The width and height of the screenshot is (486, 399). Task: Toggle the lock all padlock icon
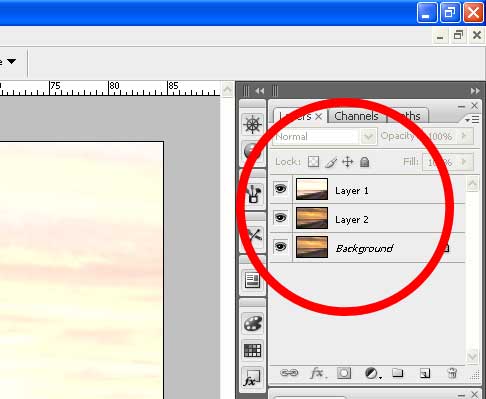pos(365,162)
